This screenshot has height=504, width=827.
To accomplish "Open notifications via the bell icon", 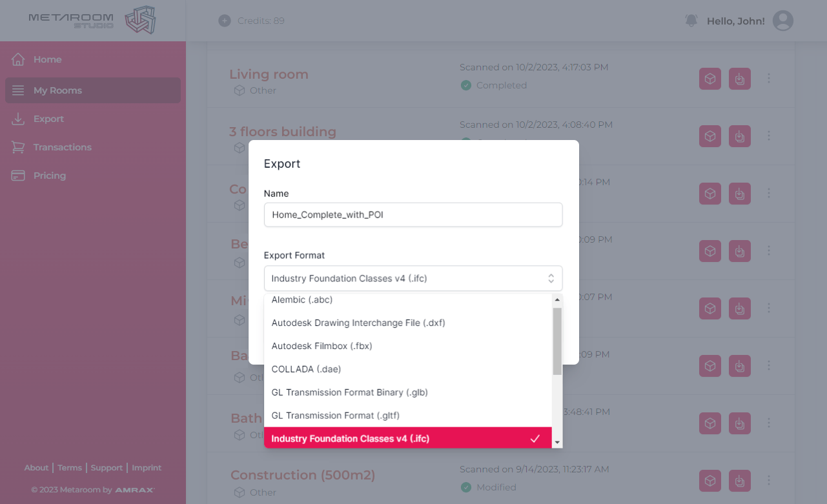I will click(x=691, y=20).
